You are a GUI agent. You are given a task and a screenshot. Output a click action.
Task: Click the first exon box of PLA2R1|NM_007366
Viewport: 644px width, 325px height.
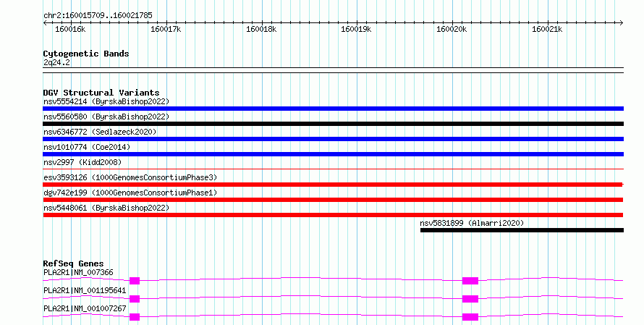tap(135, 281)
